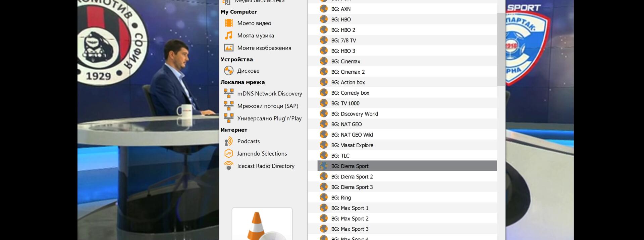Viewport: 644px width, 240px height.
Task: Select BG: Diema Sport 2 channel
Action: click(x=352, y=177)
